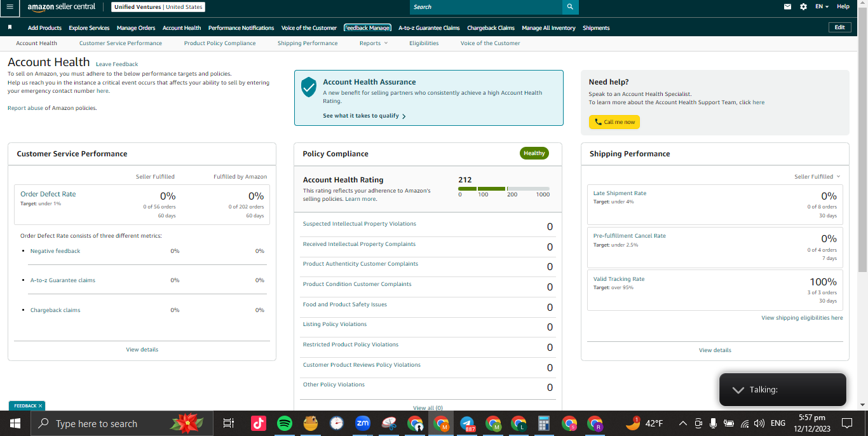Open Performance Notifications menu item
868x436 pixels.
(x=241, y=28)
